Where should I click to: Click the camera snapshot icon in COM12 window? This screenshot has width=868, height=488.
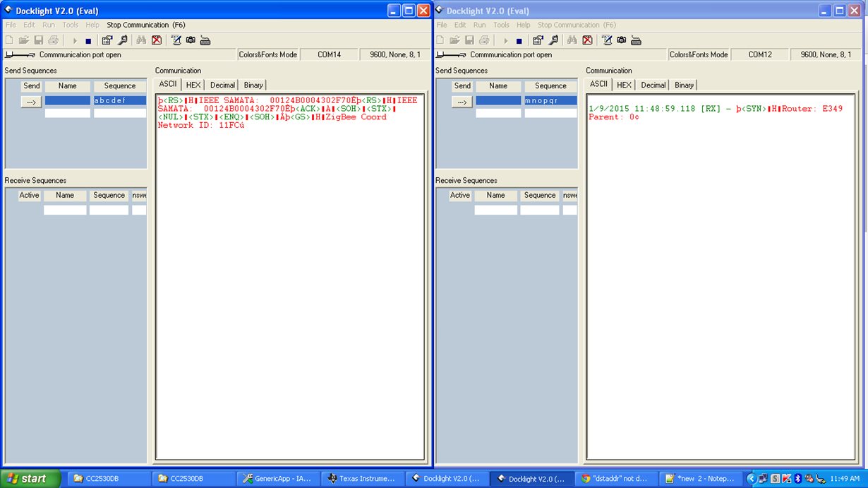point(621,40)
